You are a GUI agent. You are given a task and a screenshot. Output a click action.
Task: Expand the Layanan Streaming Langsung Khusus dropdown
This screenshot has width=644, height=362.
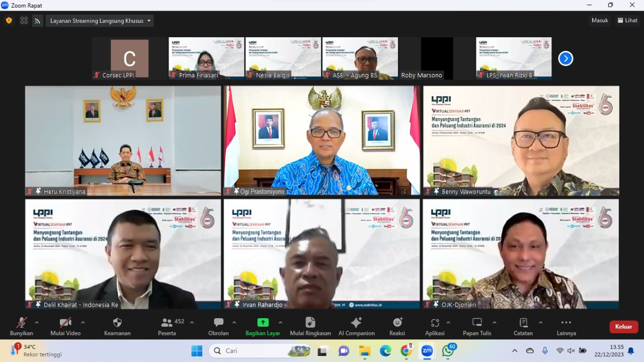[x=100, y=21]
